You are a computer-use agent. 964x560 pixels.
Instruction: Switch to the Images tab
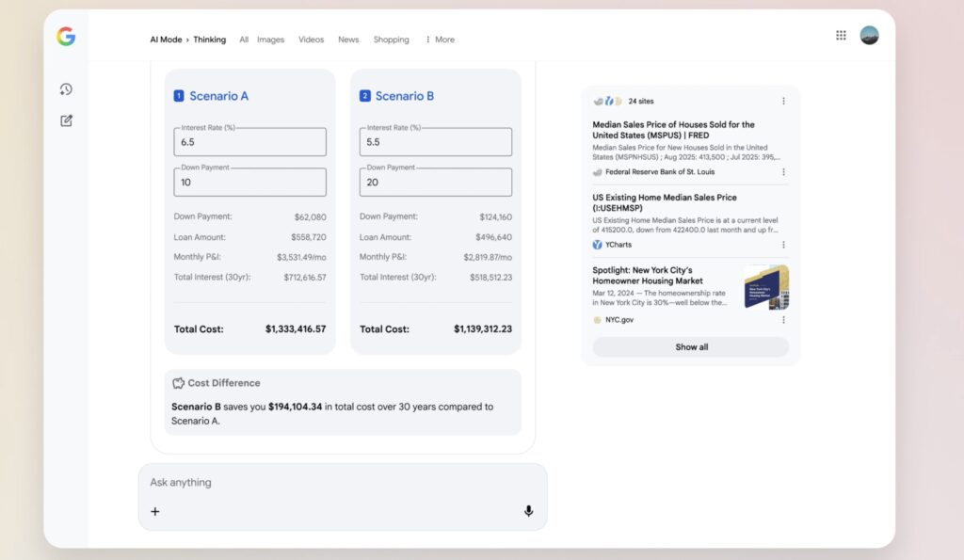click(270, 40)
